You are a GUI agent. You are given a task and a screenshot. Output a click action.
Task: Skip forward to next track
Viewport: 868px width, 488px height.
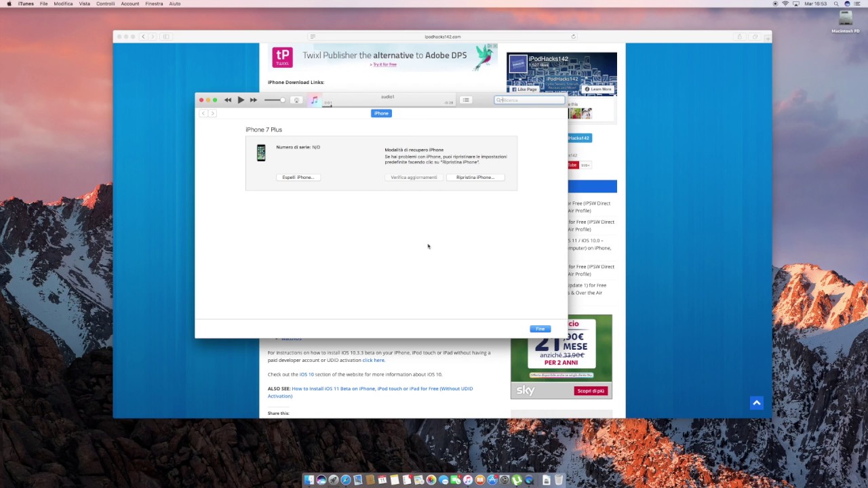[254, 100]
